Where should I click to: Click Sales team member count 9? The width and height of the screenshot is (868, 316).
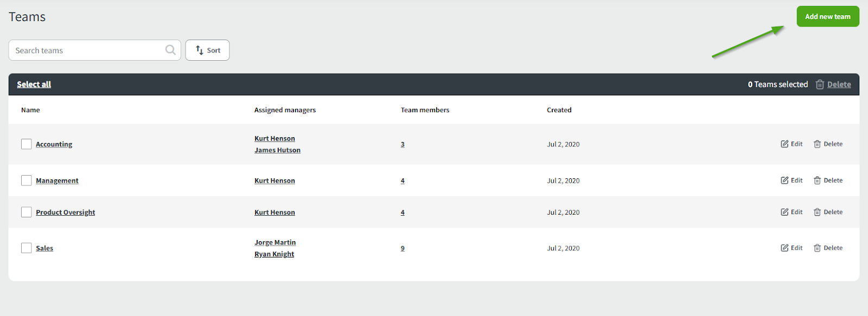tap(403, 248)
